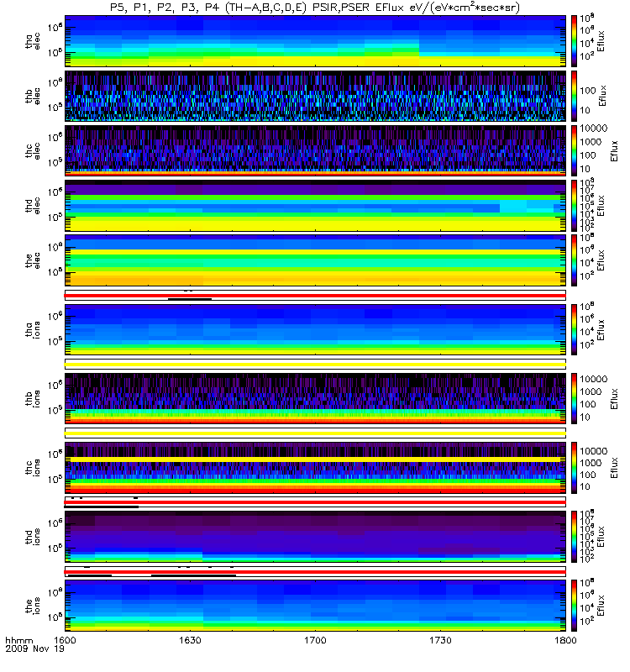Click the yellow status bar above thb ions
This screenshot has height=672, width=630.
[x=315, y=365]
